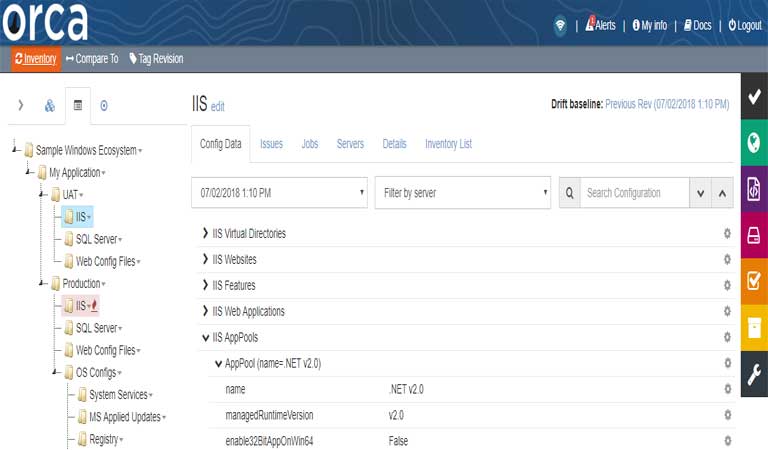Select the UAT tree node
768x450 pixels.
[70, 195]
